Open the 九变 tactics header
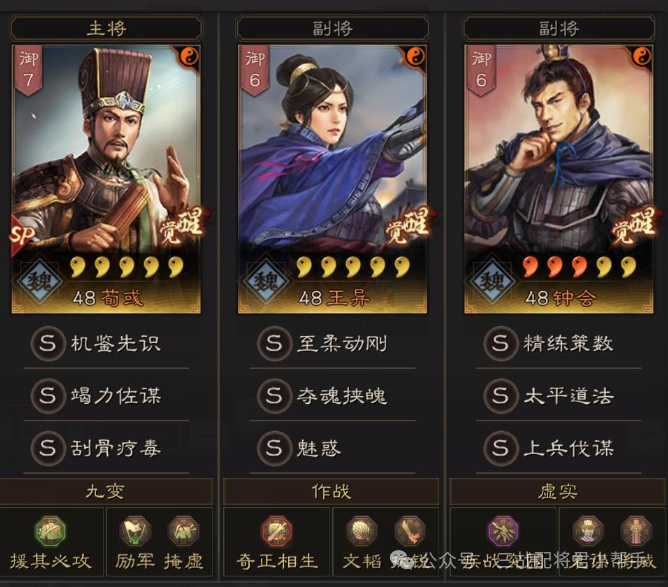 pos(106,492)
